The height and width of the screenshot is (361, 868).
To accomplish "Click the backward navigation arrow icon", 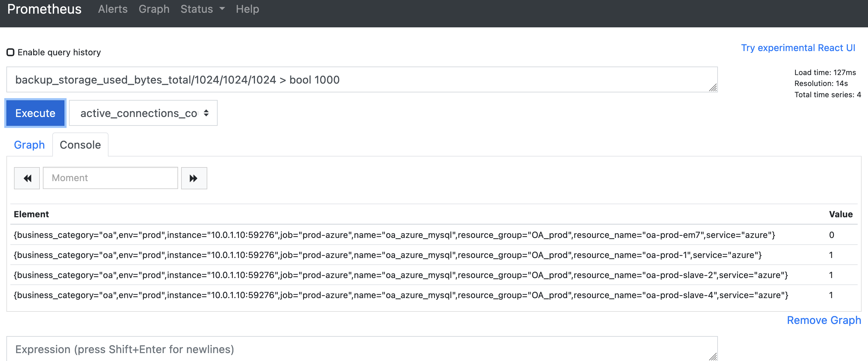I will (x=26, y=178).
